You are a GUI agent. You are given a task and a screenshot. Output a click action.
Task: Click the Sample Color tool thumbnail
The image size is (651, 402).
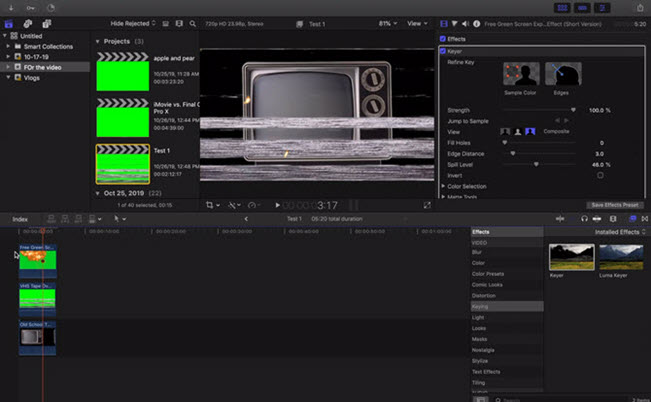(x=521, y=75)
